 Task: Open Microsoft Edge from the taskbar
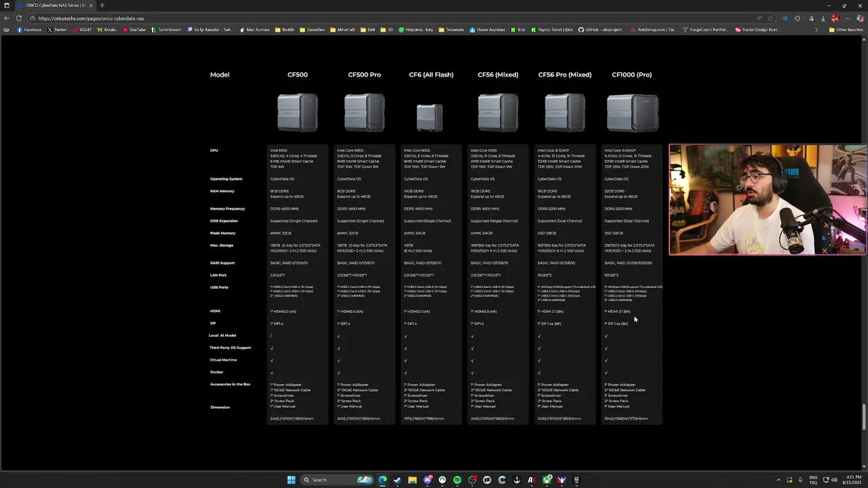[383, 480]
